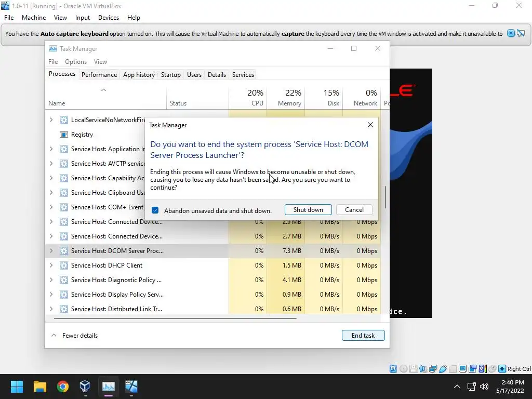This screenshot has width=532, height=399.
Task: Open Task Manager Options menu
Action: click(76, 62)
